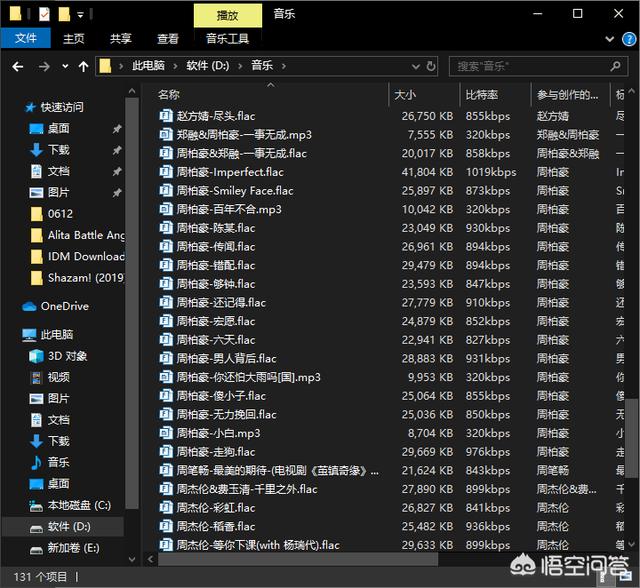This screenshot has height=588, width=640.
Task: Open pinned 桌面 under 快速访问
Action: pyautogui.click(x=58, y=129)
